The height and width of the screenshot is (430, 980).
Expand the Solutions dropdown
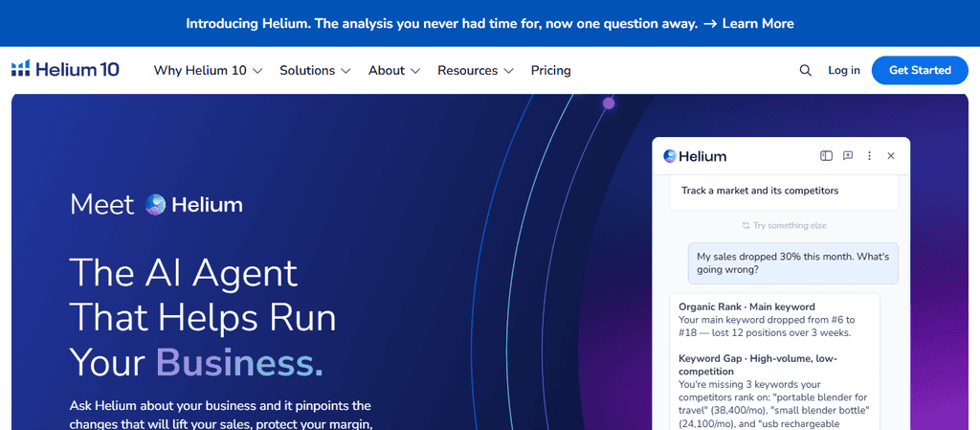point(315,71)
